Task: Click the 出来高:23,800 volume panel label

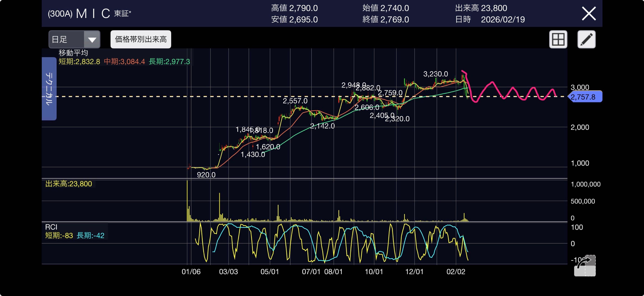Action: (x=69, y=184)
